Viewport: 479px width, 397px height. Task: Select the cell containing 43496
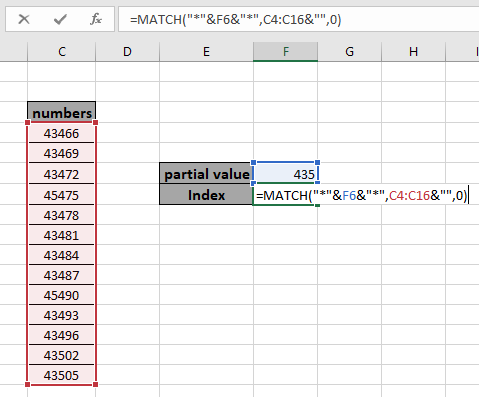click(x=62, y=335)
